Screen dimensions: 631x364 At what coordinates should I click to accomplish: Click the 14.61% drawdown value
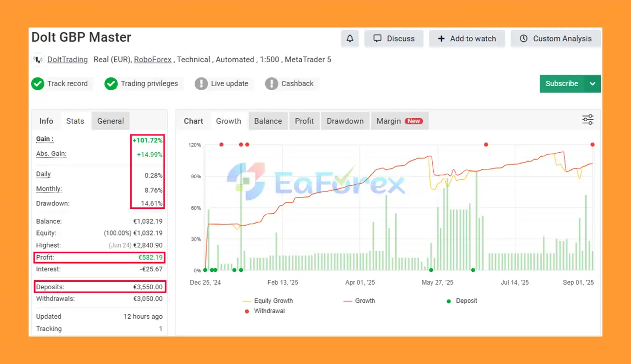pyautogui.click(x=152, y=203)
